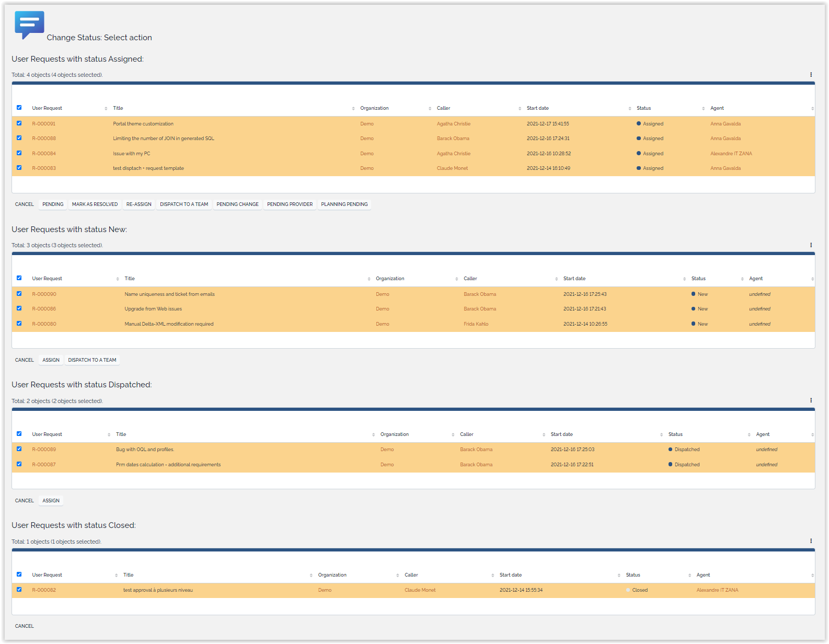This screenshot has height=644, width=829.
Task: Sort Closed table by Organization column header
Action: point(332,575)
